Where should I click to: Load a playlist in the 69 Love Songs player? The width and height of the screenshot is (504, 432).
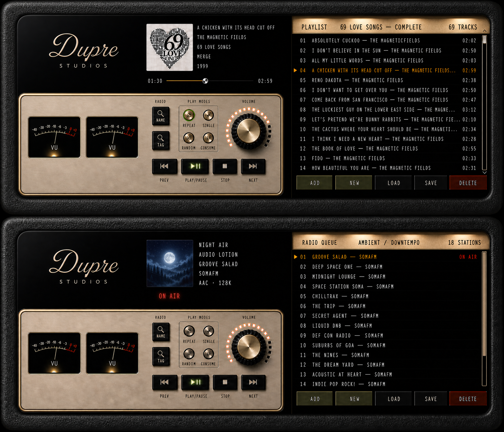393,183
